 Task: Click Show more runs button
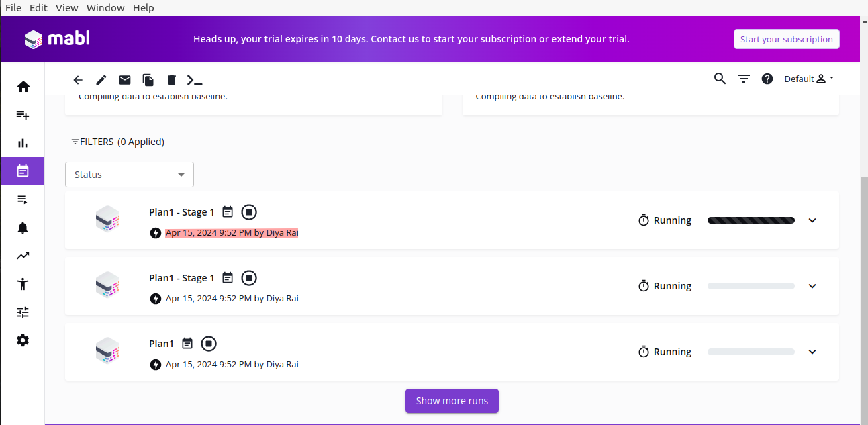452,401
